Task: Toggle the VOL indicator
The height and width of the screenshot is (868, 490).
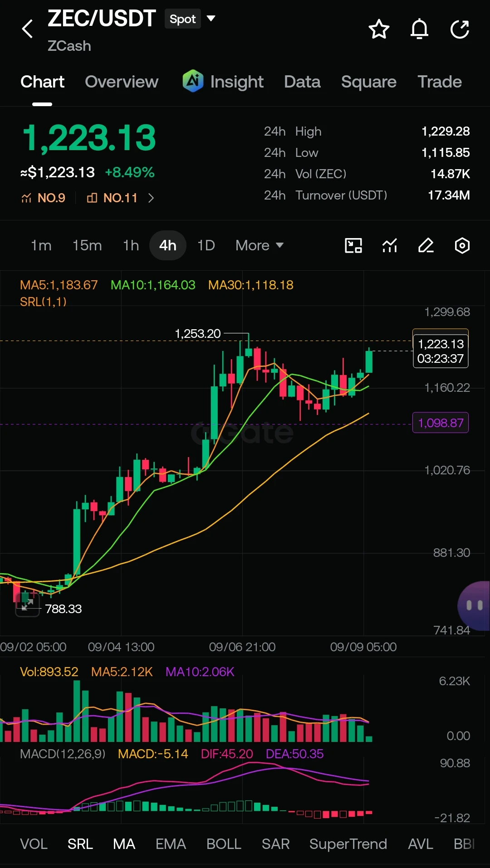Action: pyautogui.click(x=34, y=844)
